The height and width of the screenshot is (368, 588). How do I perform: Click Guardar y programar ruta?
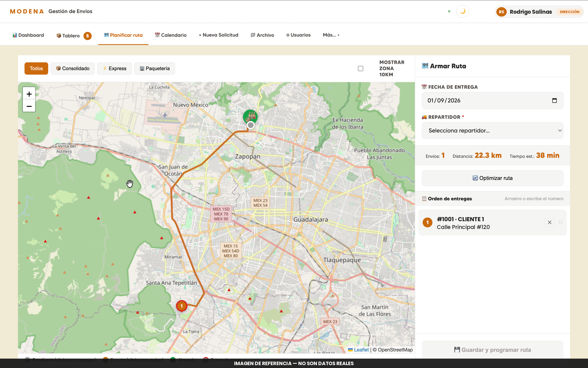pyautogui.click(x=492, y=350)
